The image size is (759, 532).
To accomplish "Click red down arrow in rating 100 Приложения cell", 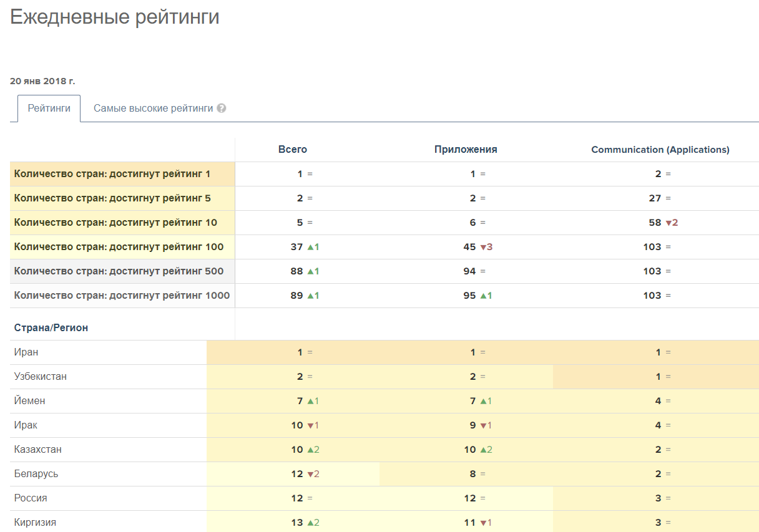I will pos(482,247).
